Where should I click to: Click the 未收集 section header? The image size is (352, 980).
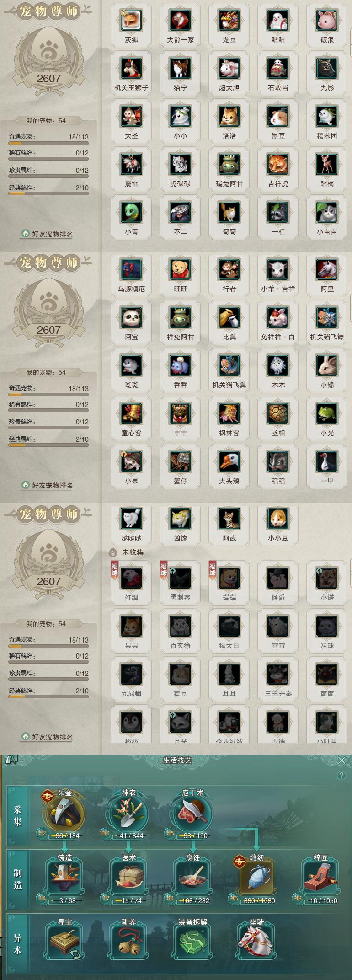[133, 552]
